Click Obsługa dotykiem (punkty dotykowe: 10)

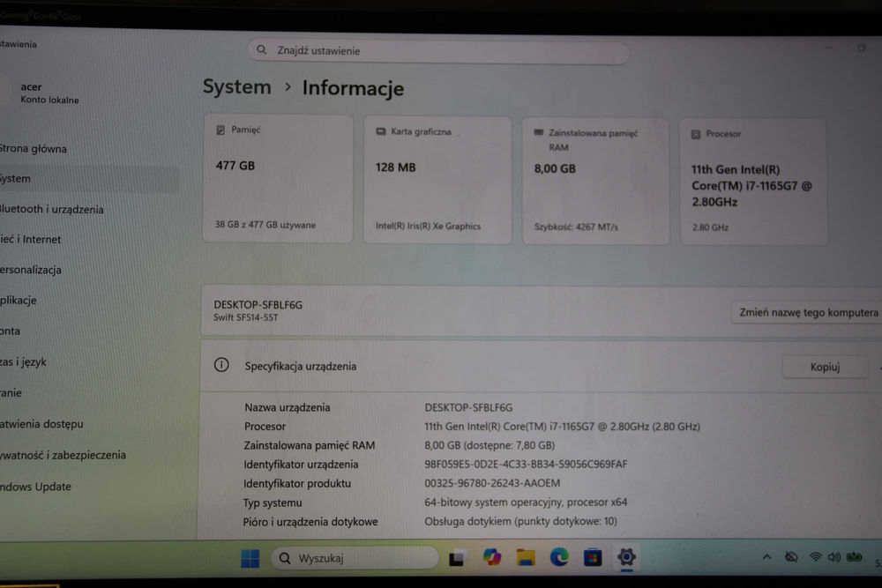point(520,521)
